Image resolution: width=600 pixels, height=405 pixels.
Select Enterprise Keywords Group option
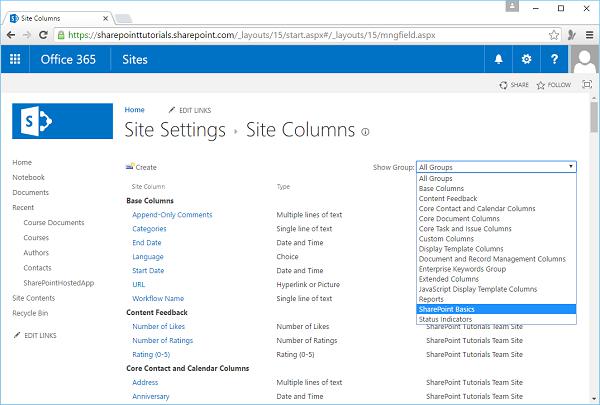click(496, 269)
